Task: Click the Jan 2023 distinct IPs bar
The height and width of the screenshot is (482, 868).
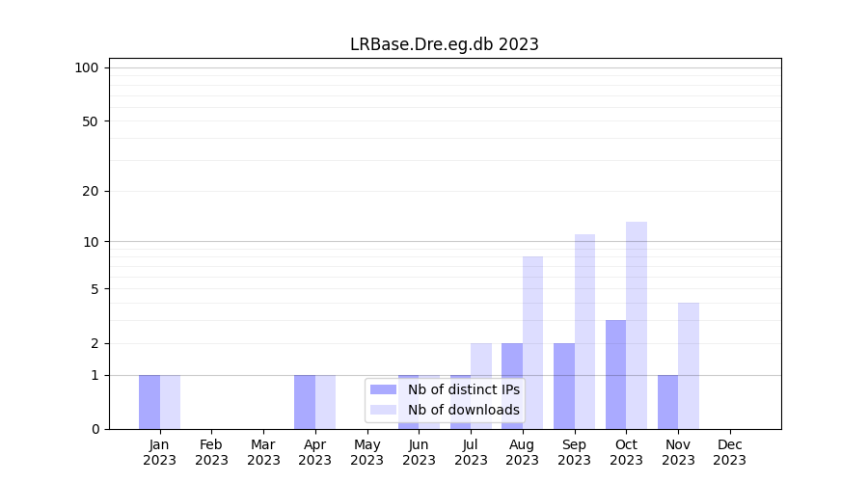Action: [x=149, y=401]
